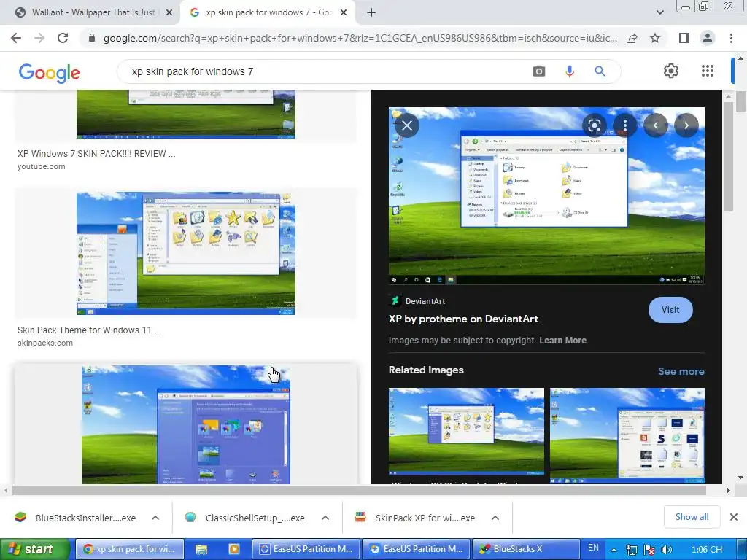This screenshot has width=747, height=560.
Task: Click the address bar URL
Action: (x=360, y=38)
